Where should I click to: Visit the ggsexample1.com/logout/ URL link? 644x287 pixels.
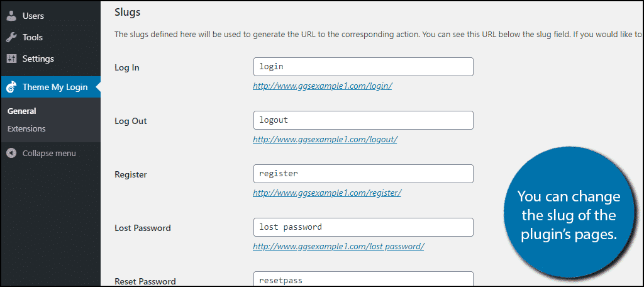coord(325,140)
